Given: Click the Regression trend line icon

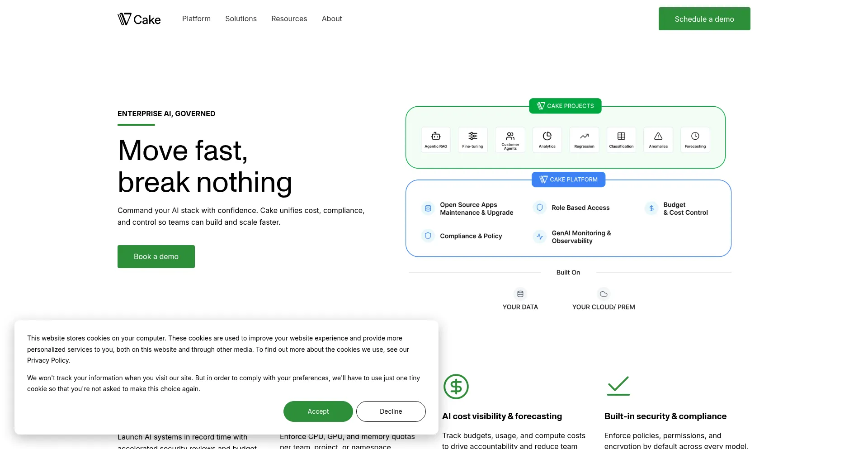Looking at the screenshot, I should 584,136.
